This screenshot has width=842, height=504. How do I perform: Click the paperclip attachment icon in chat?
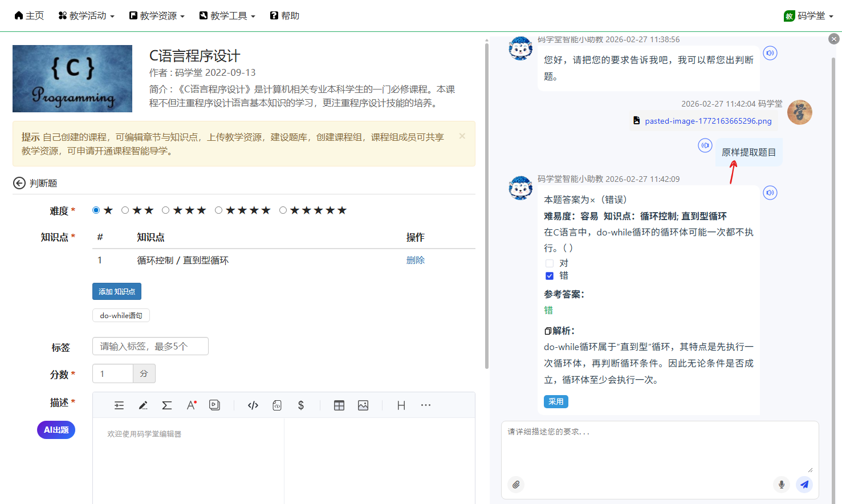pos(516,485)
